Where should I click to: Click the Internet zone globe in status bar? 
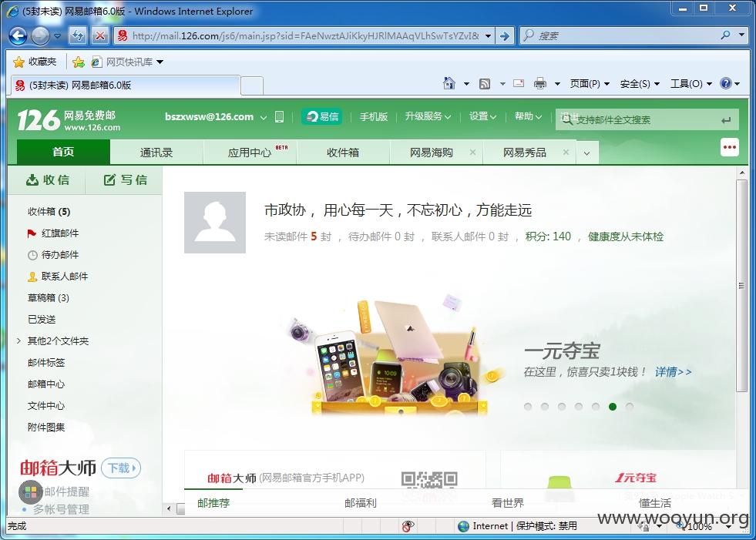tap(463, 526)
